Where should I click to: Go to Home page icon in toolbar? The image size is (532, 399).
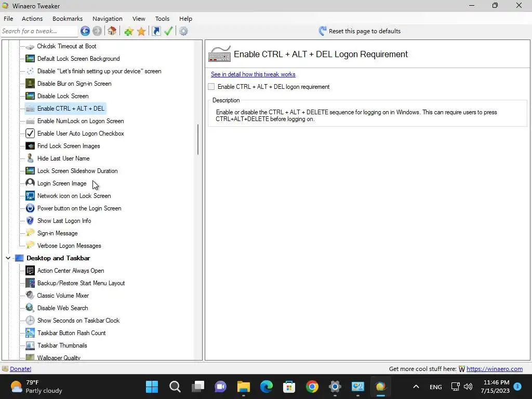(x=112, y=31)
